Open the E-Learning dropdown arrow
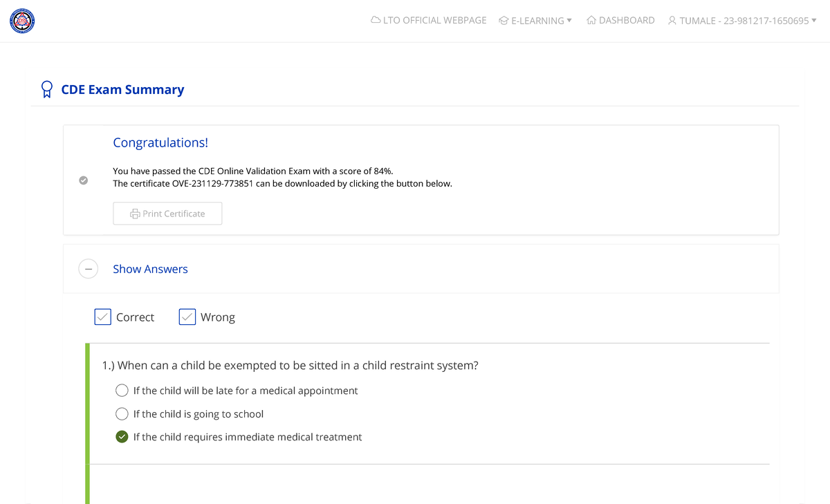 pyautogui.click(x=569, y=20)
